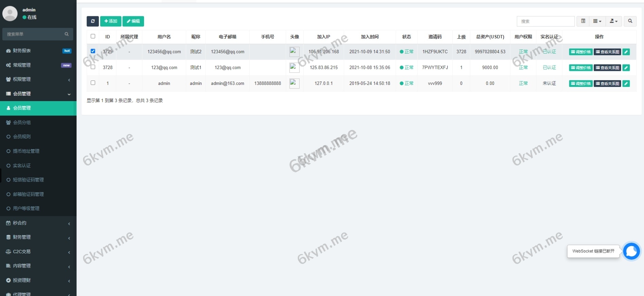Screen dimensions: 644x296
Task: Sort table by the ID column header
Action: tap(108, 37)
